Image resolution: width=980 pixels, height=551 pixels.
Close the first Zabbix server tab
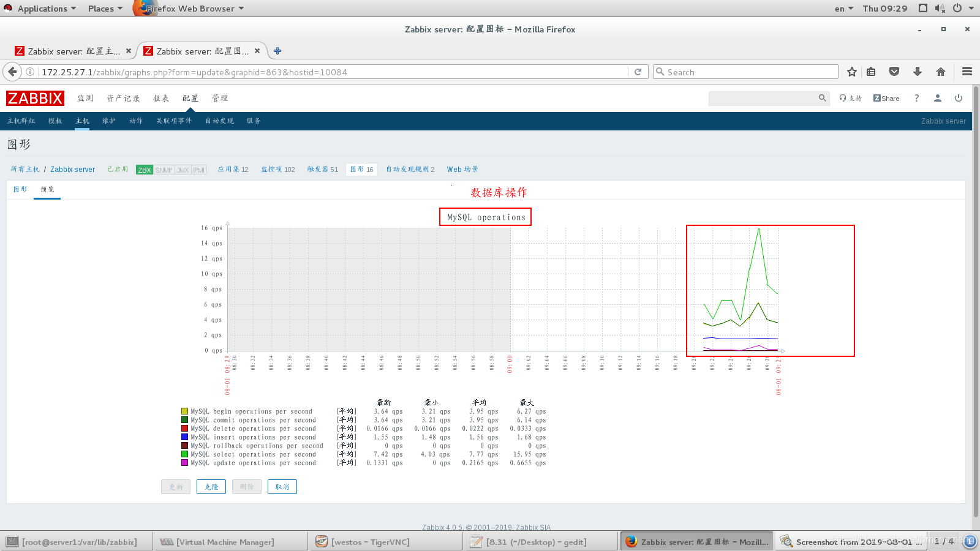128,51
